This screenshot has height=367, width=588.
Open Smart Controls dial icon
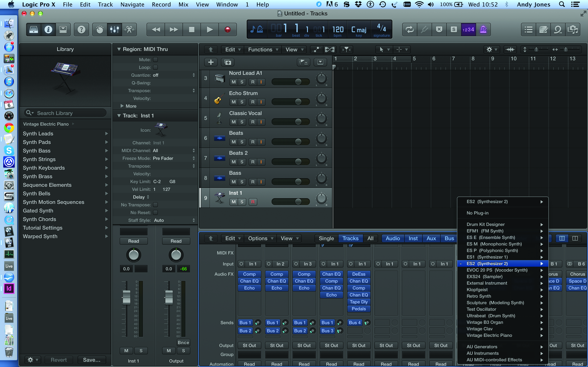[x=100, y=30]
